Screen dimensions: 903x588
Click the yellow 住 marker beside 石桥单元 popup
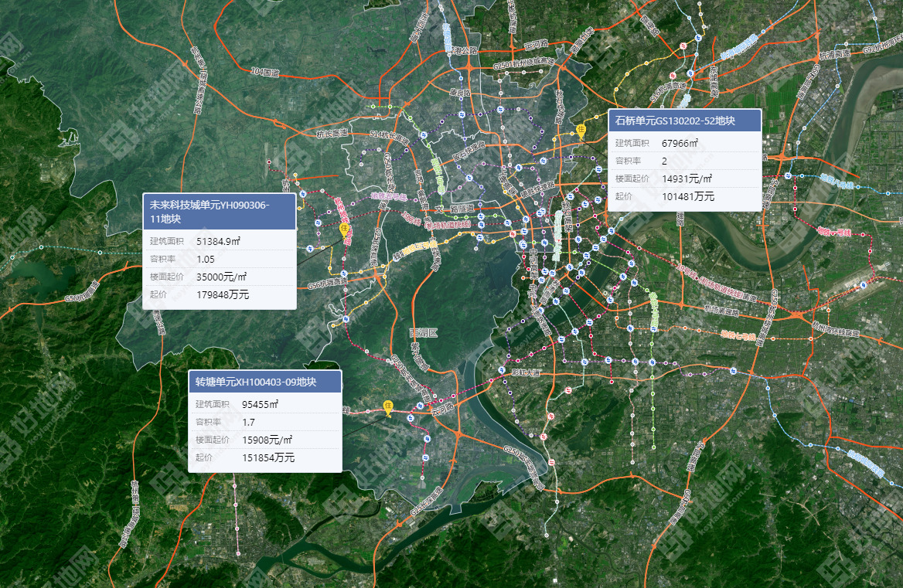click(x=581, y=130)
